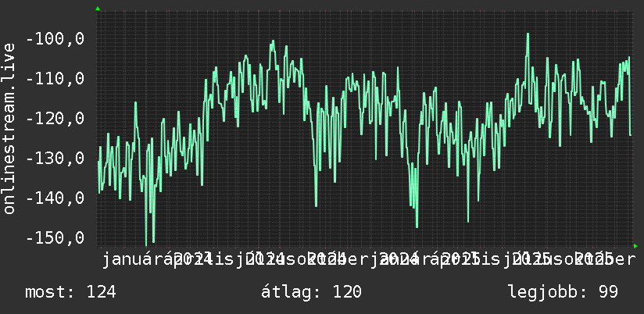Click the -100,0 y-axis label
The image size is (644, 314).
pyautogui.click(x=55, y=39)
